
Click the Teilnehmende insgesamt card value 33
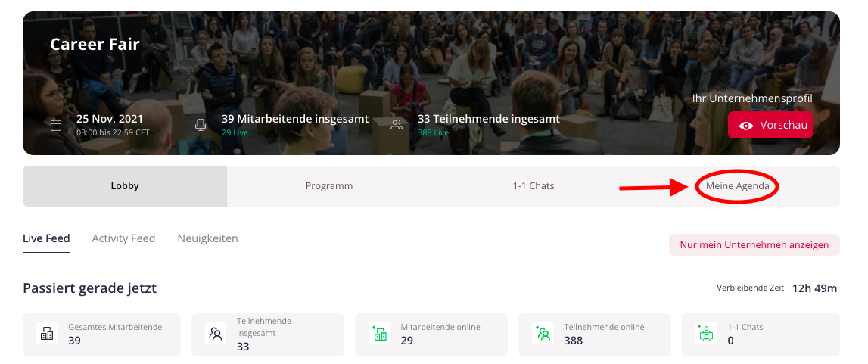pyautogui.click(x=243, y=347)
